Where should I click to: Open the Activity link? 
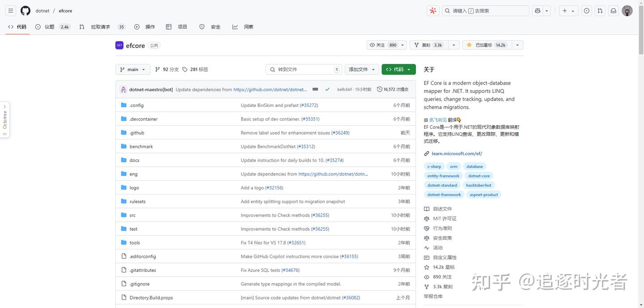click(x=433, y=248)
